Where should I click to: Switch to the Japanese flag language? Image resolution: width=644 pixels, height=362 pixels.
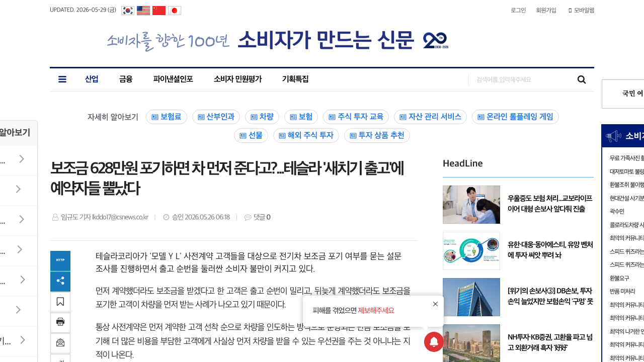[x=175, y=11]
